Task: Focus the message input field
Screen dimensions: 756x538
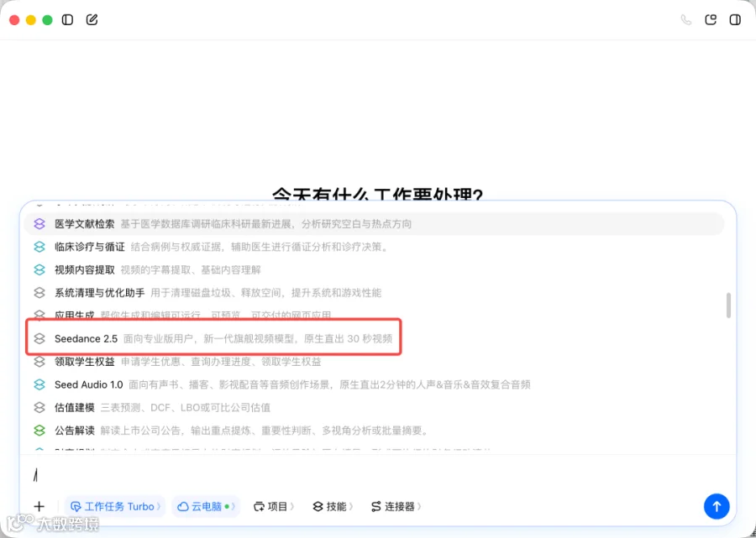Action: pyautogui.click(x=378, y=476)
